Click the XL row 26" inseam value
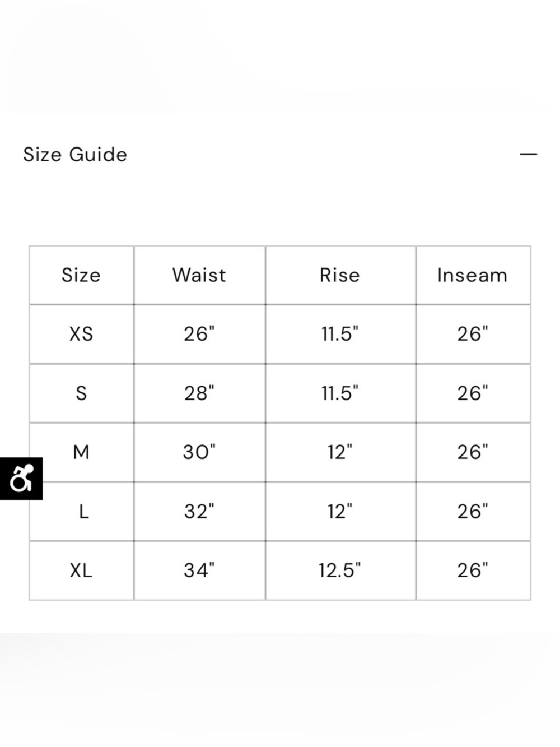The height and width of the screenshot is (747, 560). click(473, 570)
